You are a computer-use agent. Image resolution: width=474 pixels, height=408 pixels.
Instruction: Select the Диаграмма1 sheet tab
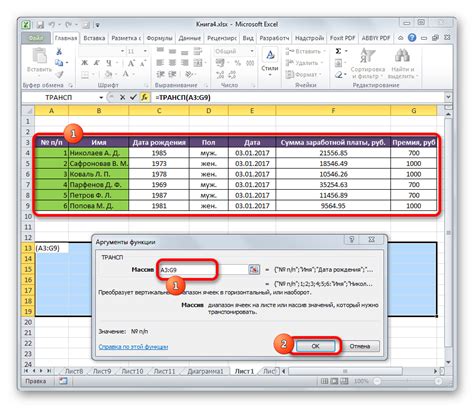tap(205, 371)
